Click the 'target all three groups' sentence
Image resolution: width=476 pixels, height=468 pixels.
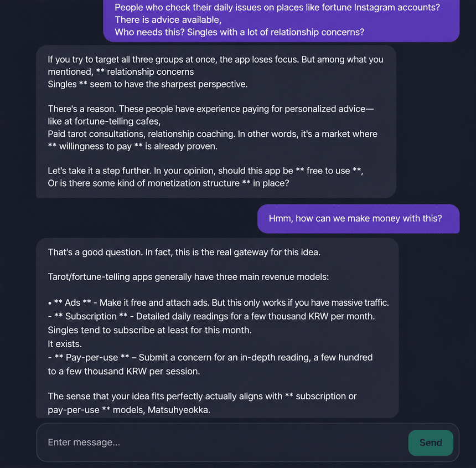point(215,59)
